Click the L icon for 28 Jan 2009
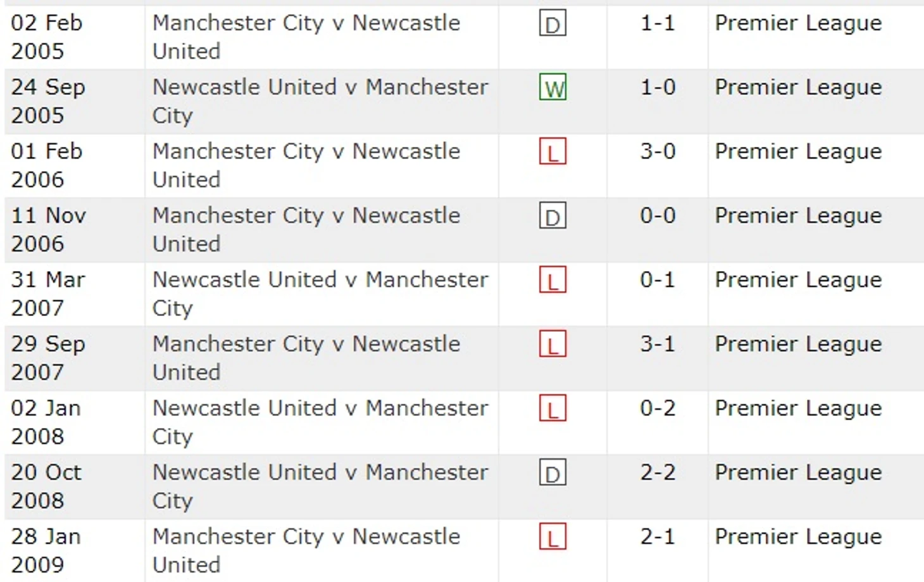The width and height of the screenshot is (924, 582). click(x=553, y=537)
